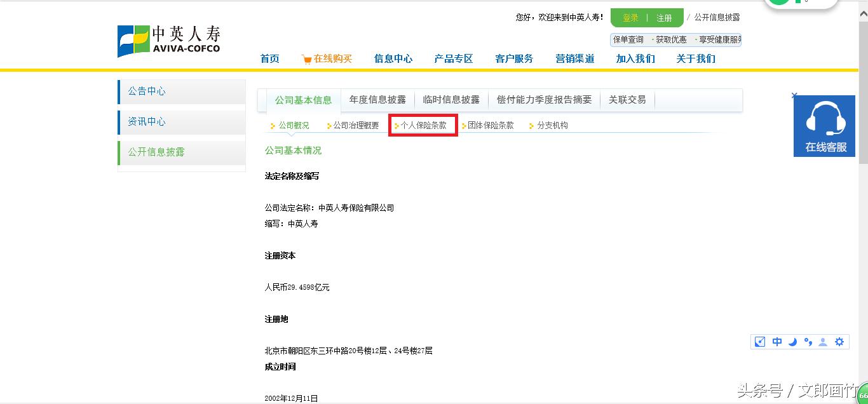Click the 登录 login button
This screenshot has height=404, width=868.
click(x=629, y=17)
